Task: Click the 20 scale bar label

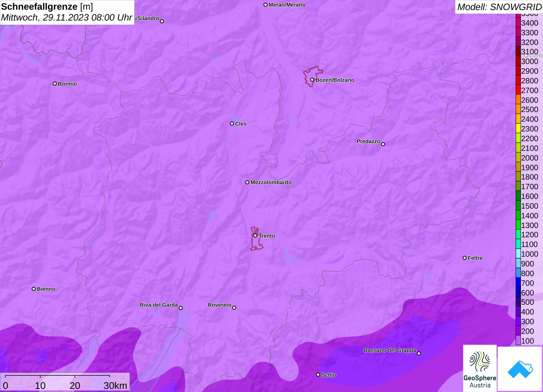Action: pyautogui.click(x=75, y=385)
